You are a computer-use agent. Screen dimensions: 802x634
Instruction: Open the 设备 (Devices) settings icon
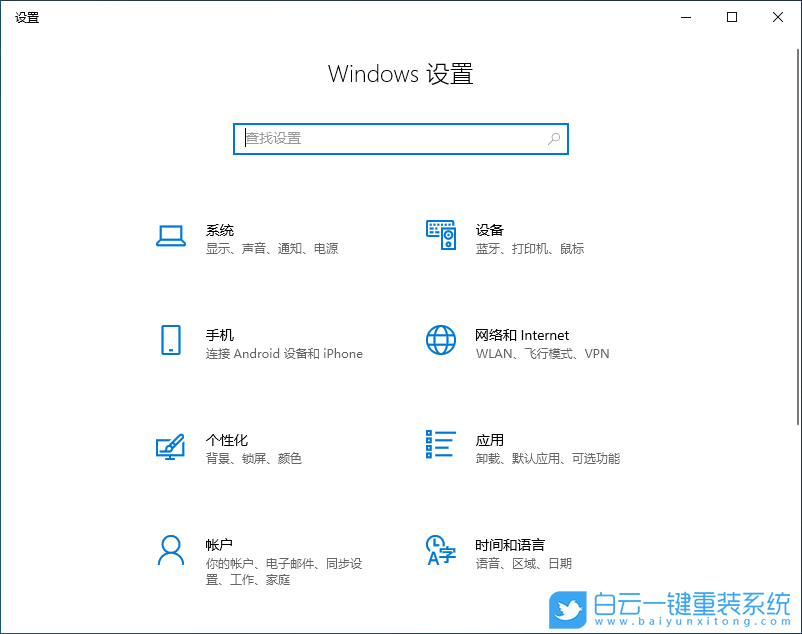(441, 232)
